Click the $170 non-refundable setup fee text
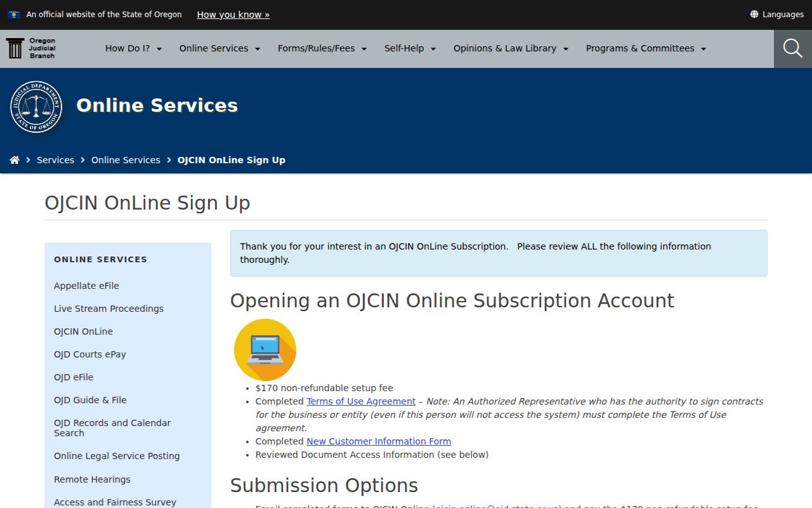This screenshot has height=508, width=812. tap(324, 388)
